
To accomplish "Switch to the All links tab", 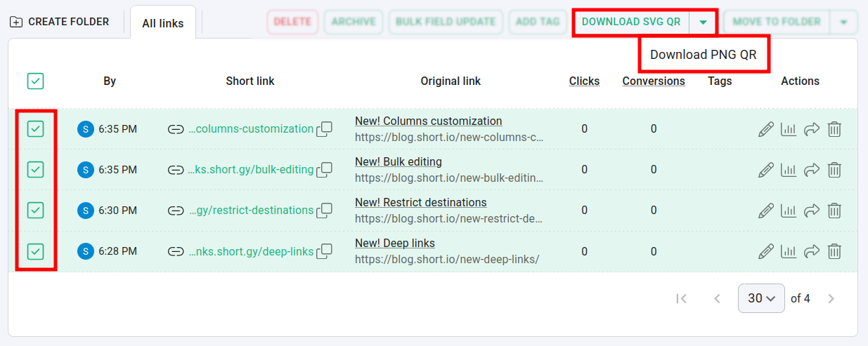I will point(163,23).
